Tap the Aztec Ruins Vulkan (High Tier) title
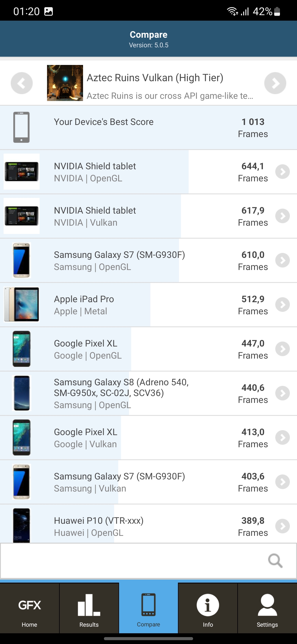The image size is (297, 644). pyautogui.click(x=155, y=78)
